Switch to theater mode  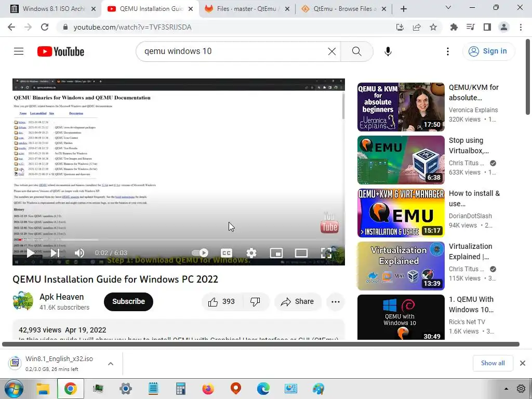pos(301,253)
